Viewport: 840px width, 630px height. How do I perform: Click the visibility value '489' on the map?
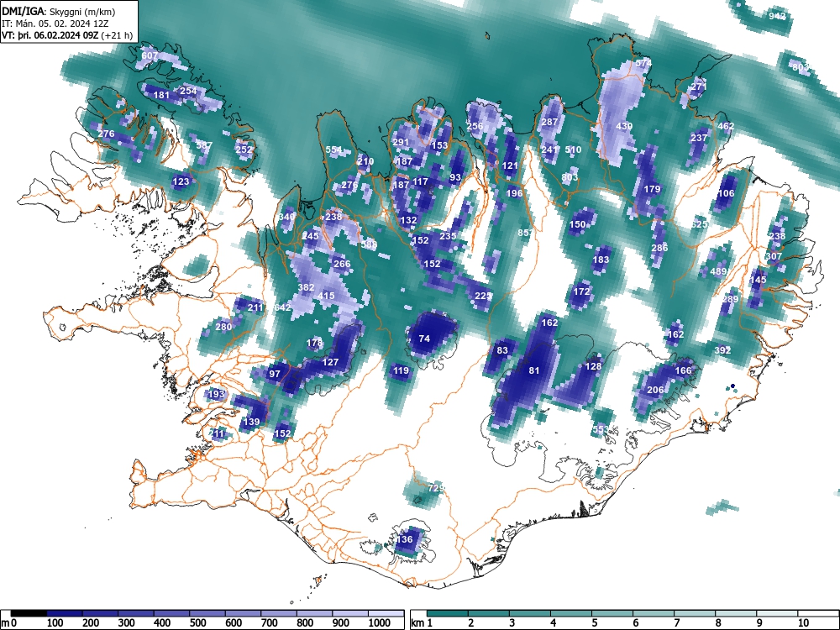[x=718, y=271]
